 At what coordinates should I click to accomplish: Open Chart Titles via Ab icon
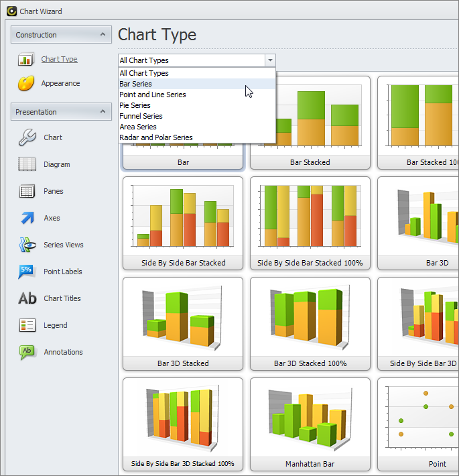click(27, 298)
